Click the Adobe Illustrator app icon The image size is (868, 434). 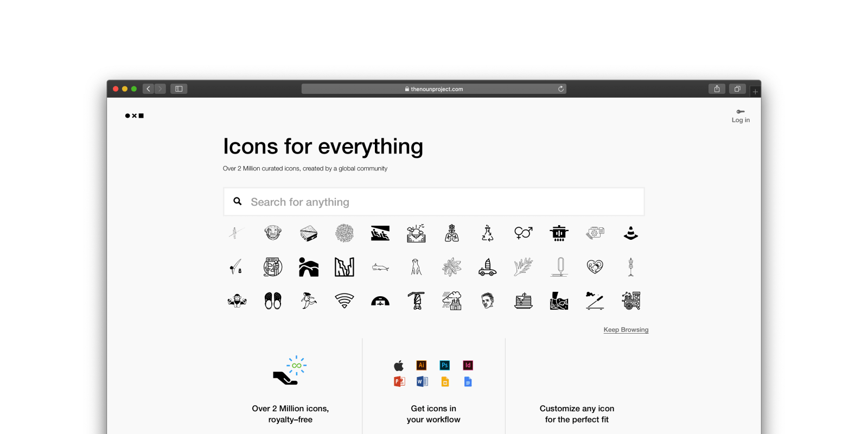tap(422, 365)
